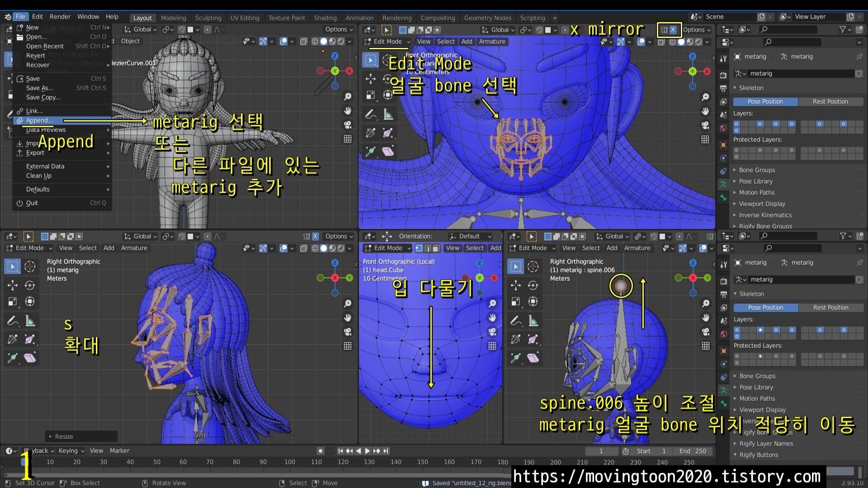Expand the Resize operator panel
The height and width of the screenshot is (488, 868).
[81, 436]
